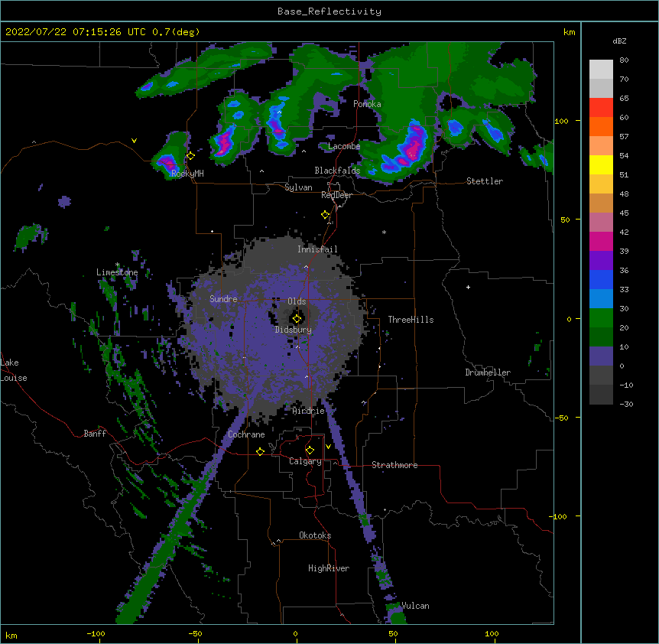Click the white asterisk marker east of Innisfail
659x644 pixels.
(384, 232)
